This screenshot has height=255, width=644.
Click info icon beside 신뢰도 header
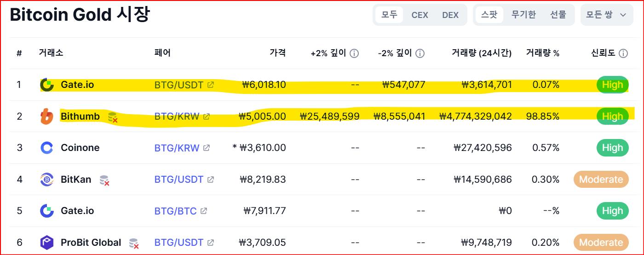tap(623, 53)
